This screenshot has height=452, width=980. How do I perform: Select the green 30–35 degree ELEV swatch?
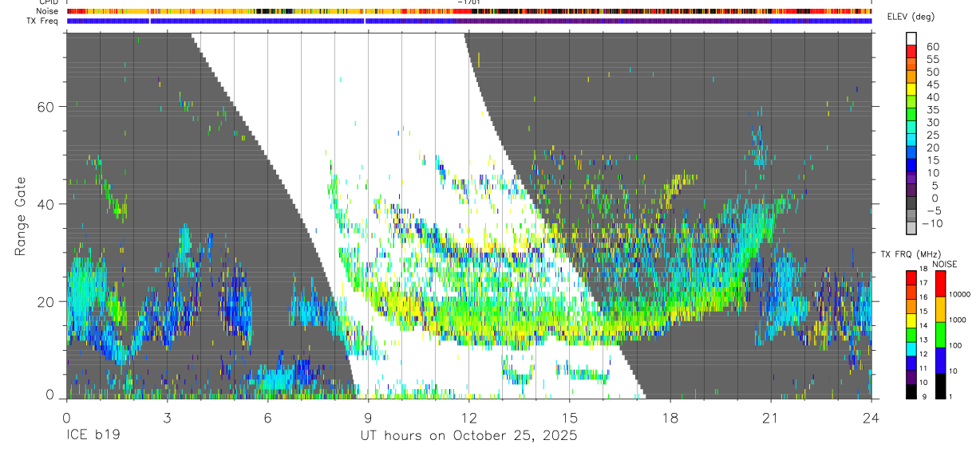point(912,116)
